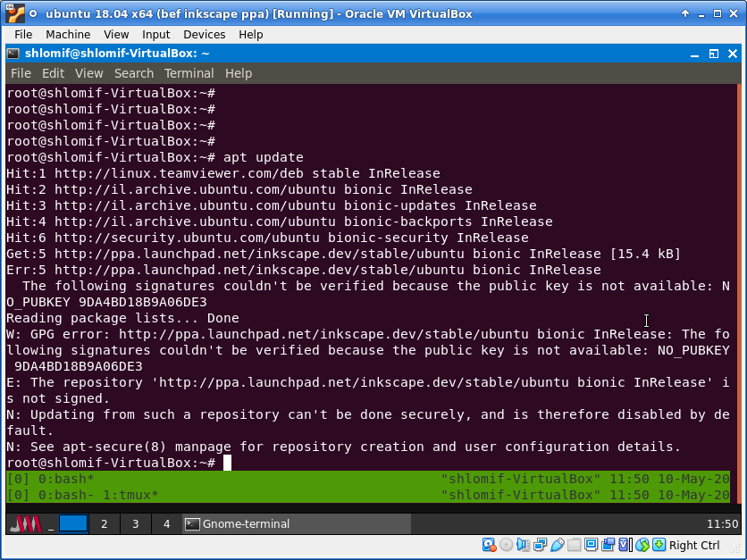Open the audio speaker indicator in status bar
Viewport: 747px width, 560px height.
pyautogui.click(x=523, y=545)
